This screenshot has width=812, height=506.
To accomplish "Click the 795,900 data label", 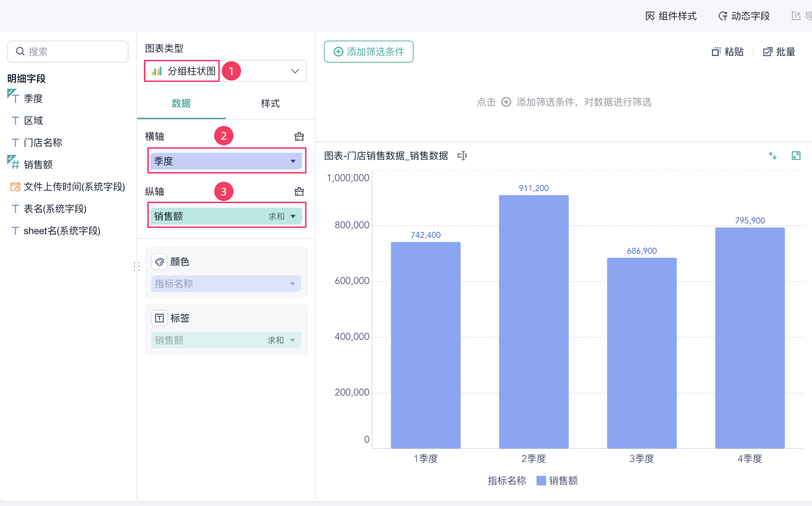I will pyautogui.click(x=750, y=221).
